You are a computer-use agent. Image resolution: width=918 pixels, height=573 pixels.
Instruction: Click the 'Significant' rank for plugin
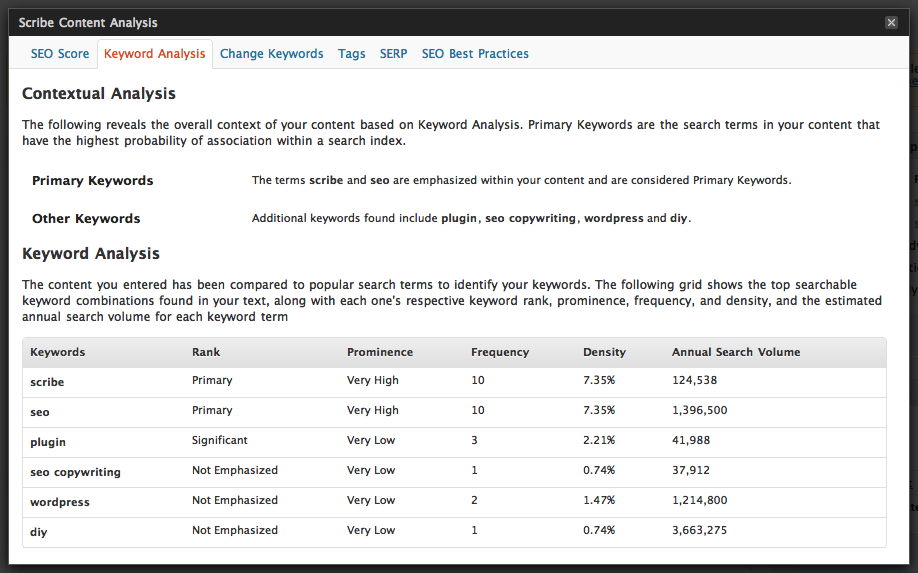(220, 440)
